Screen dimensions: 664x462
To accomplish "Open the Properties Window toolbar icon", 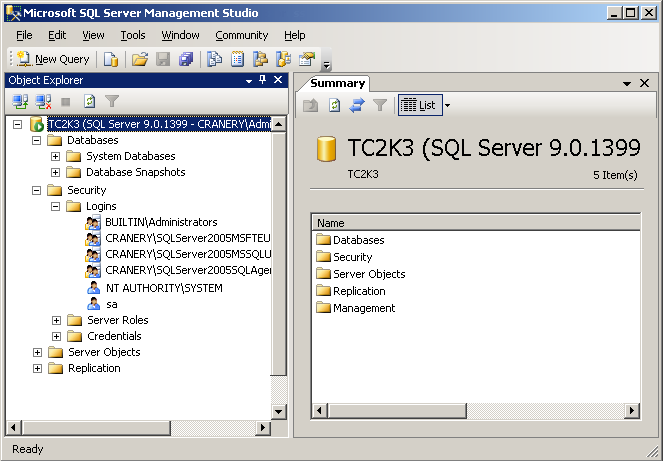I will 307,59.
